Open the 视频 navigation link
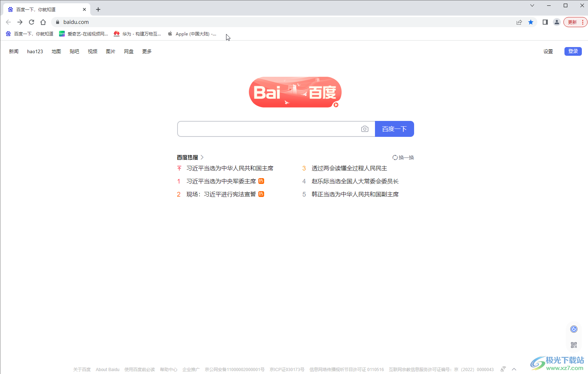 tap(92, 51)
